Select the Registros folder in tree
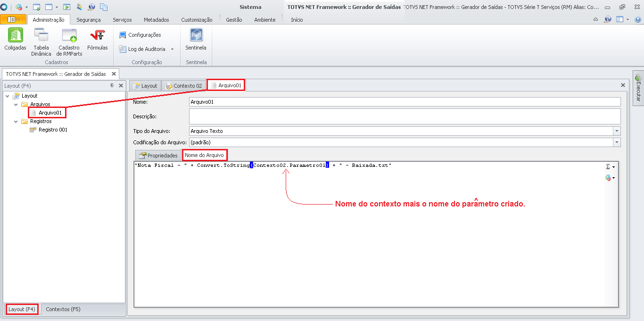This screenshot has width=644, height=321. (41, 121)
